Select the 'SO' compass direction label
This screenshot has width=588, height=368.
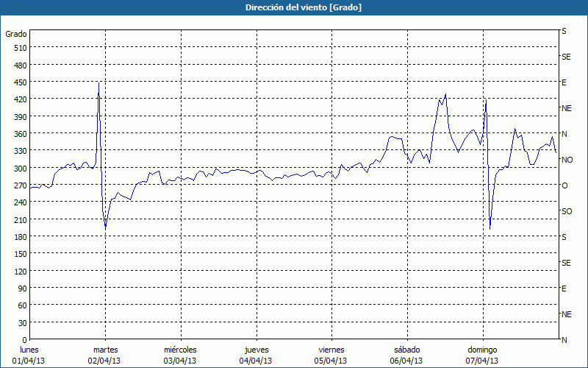(567, 211)
